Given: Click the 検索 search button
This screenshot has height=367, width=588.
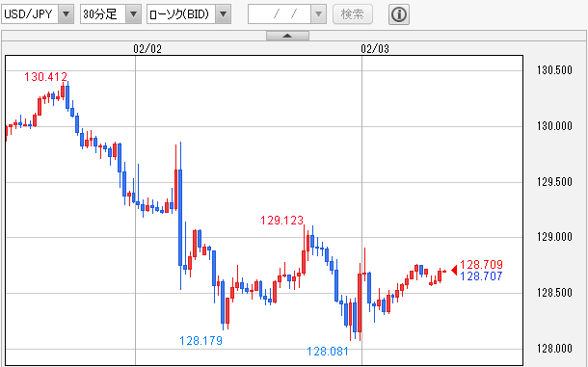Looking at the screenshot, I should (353, 14).
